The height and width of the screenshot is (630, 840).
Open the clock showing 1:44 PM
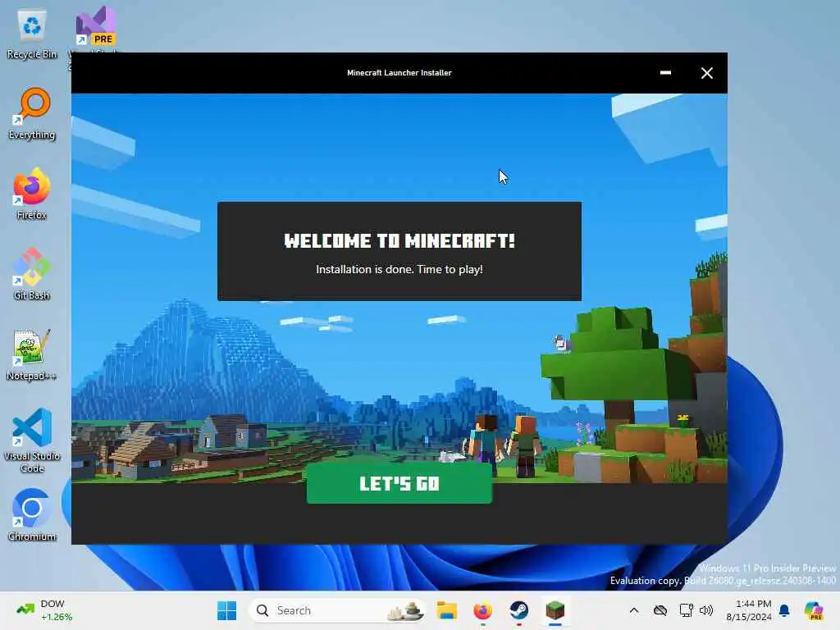coord(749,610)
